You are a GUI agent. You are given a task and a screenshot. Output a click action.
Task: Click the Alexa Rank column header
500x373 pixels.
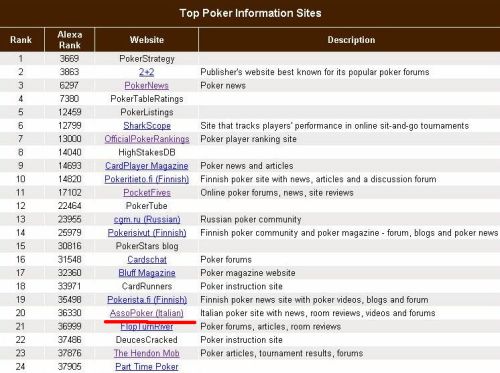point(70,40)
